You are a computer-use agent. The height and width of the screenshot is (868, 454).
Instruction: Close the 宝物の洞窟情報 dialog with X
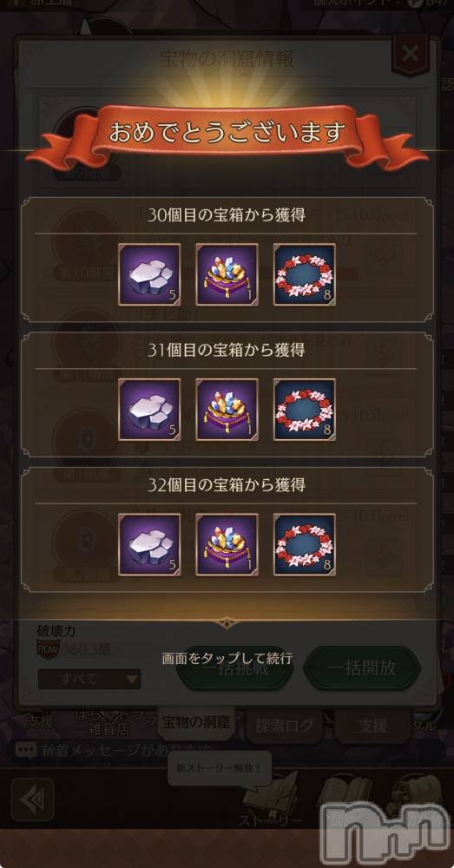(x=410, y=54)
